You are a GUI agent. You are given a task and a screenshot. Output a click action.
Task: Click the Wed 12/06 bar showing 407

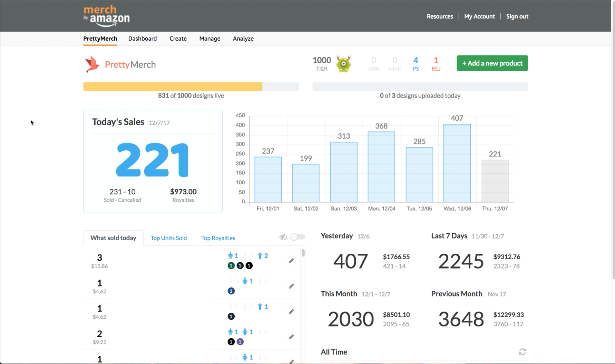pyautogui.click(x=457, y=163)
